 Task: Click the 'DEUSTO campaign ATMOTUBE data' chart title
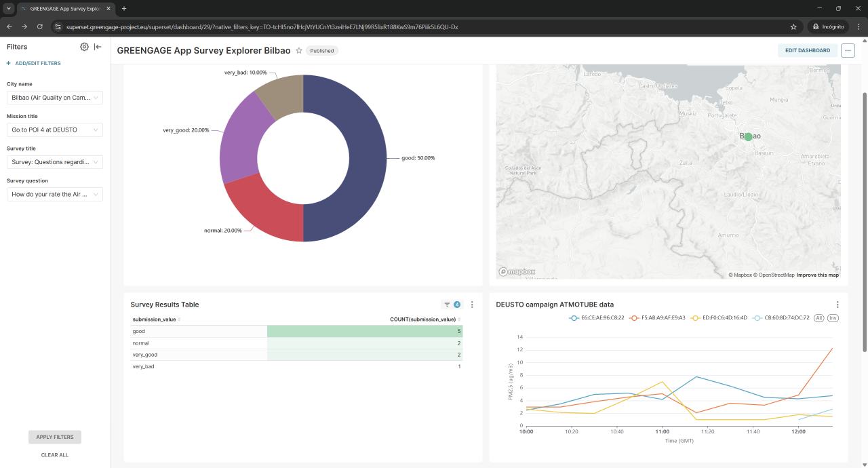pos(555,305)
